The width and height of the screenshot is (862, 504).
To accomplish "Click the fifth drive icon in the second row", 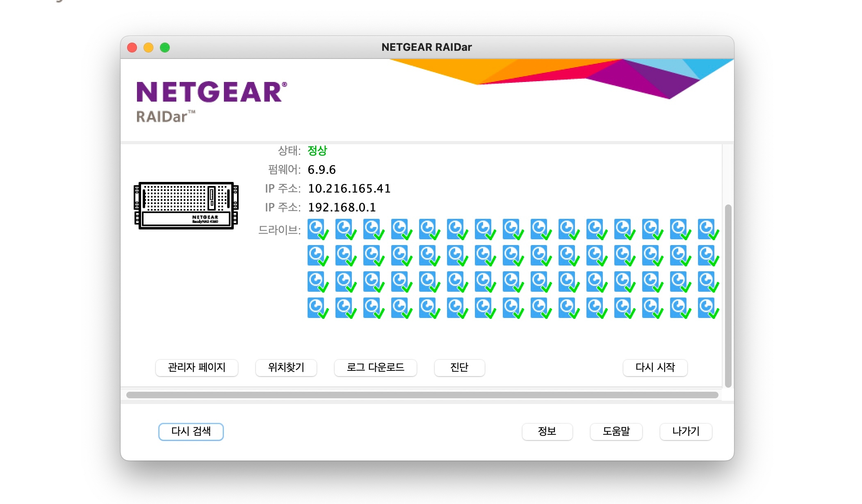I will pyautogui.click(x=429, y=256).
